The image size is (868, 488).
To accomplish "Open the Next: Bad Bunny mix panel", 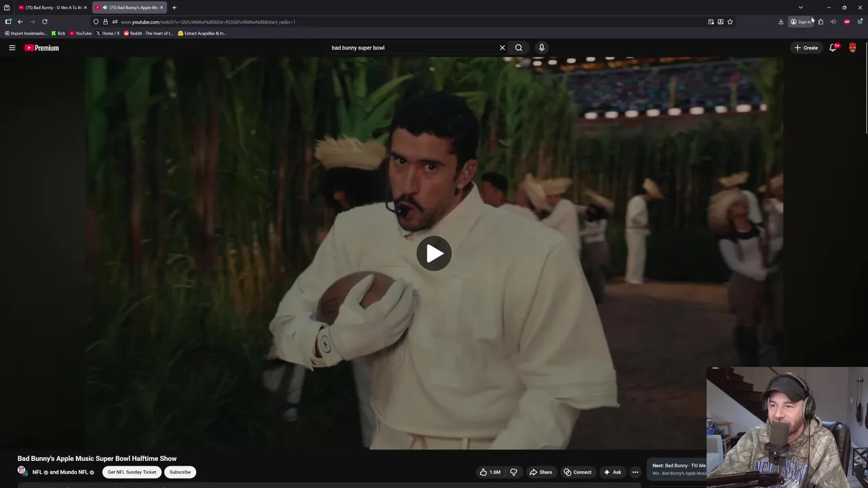I will [x=678, y=469].
